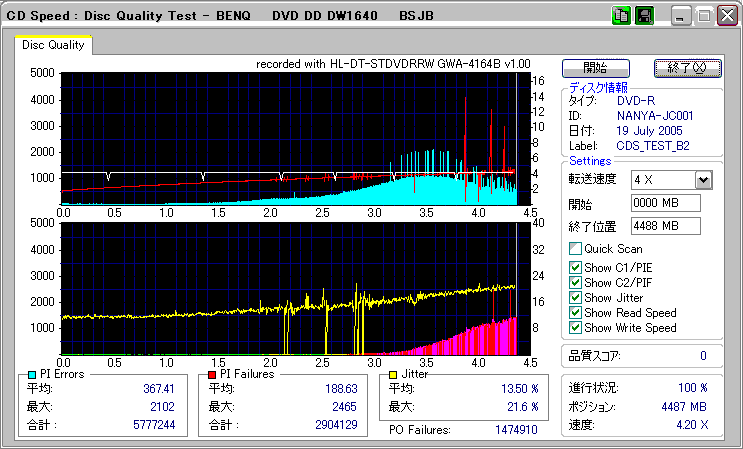Viewport: 743px width, 449px height.
Task: Click the red PI Failures legend square
Action: coord(212,374)
